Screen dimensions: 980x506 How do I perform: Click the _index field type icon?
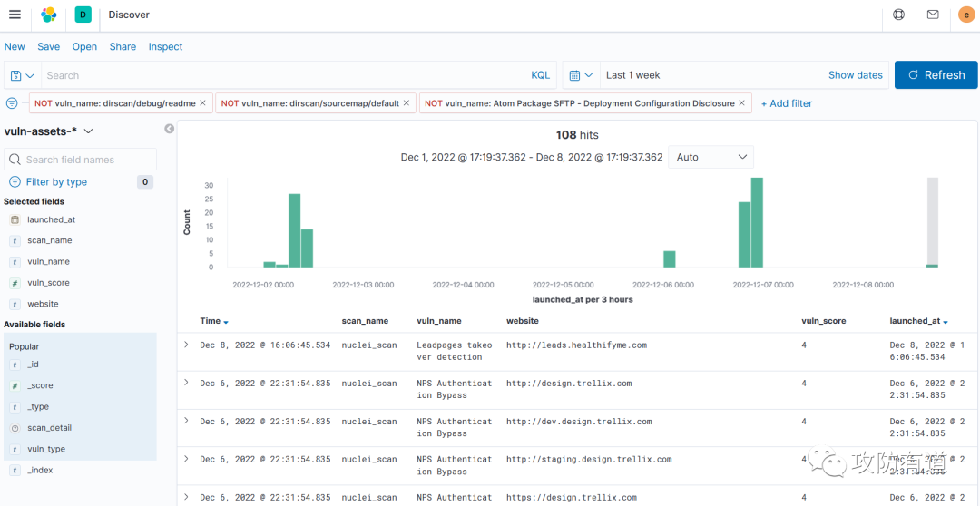15,471
